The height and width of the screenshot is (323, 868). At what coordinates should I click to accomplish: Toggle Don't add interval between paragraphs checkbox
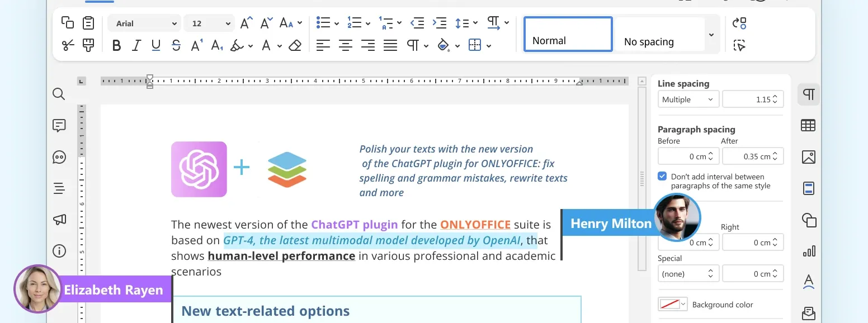tap(662, 176)
